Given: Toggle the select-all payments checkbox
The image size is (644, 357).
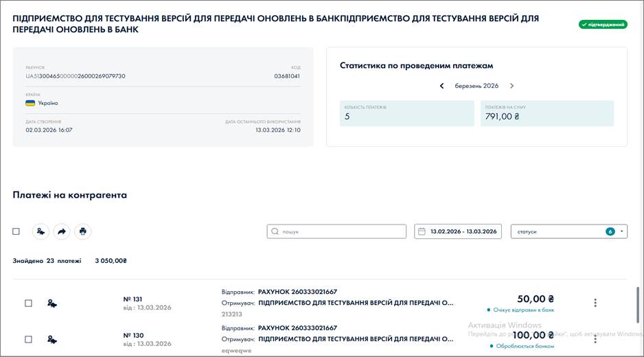Looking at the screenshot, I should (16, 231).
